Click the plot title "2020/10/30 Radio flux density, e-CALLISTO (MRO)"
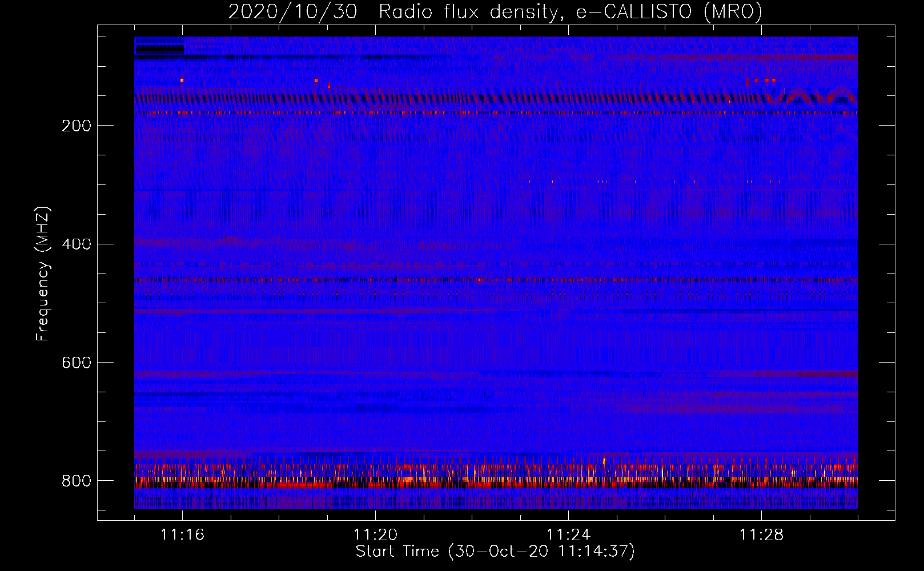This screenshot has width=924, height=571. [x=495, y=11]
